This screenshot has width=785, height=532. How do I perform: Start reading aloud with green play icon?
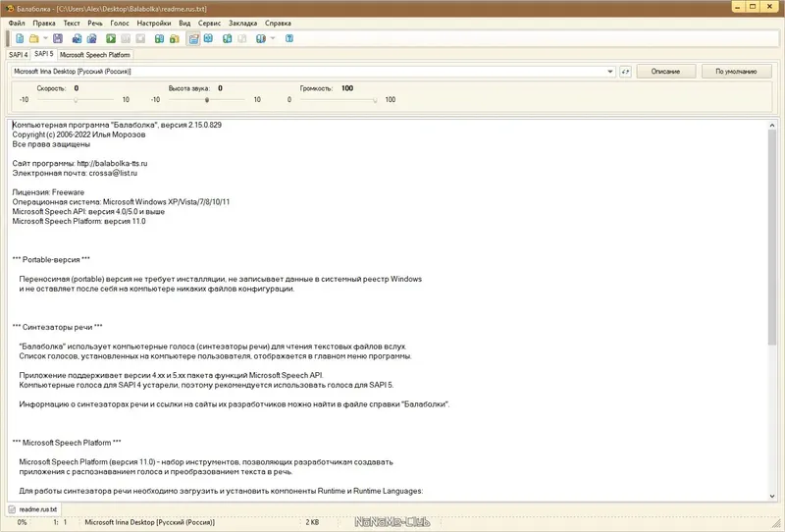(x=111, y=38)
